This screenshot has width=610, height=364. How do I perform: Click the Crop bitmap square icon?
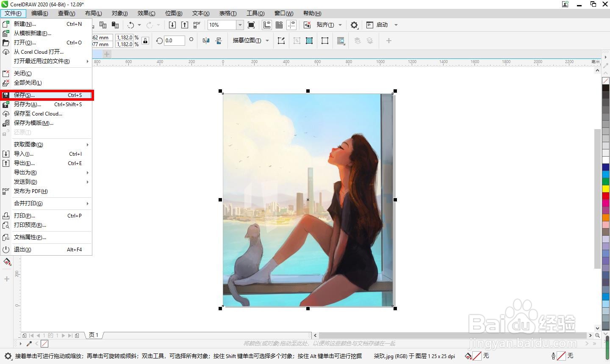325,41
